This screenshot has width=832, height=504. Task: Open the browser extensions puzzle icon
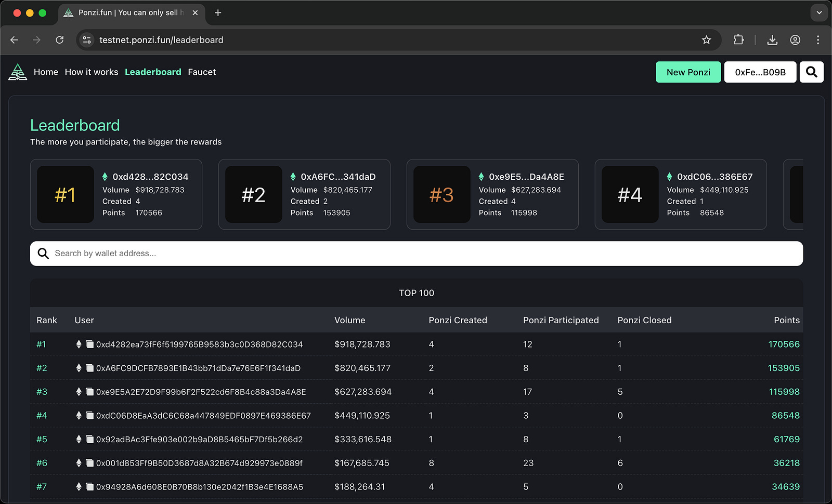(738, 40)
